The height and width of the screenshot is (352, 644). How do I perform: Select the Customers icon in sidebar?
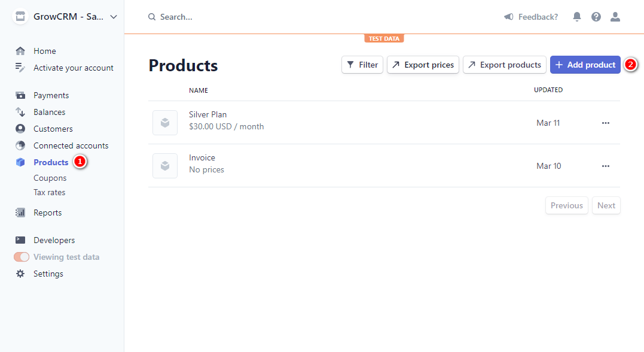21,129
